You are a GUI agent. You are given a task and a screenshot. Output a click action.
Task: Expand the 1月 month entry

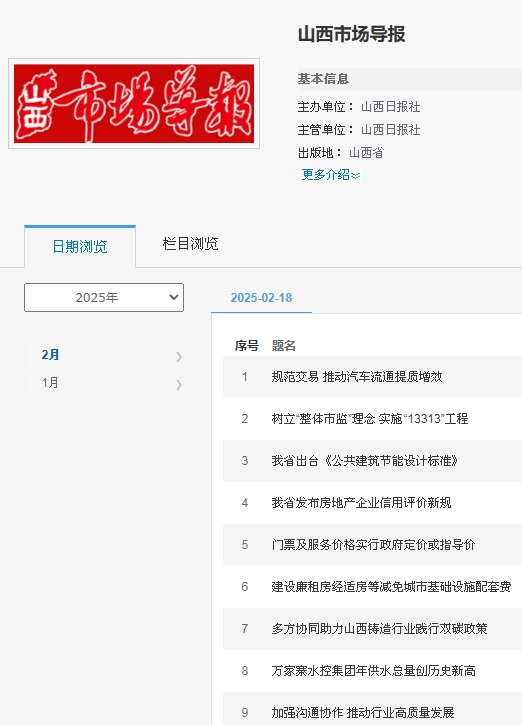pyautogui.click(x=50, y=383)
